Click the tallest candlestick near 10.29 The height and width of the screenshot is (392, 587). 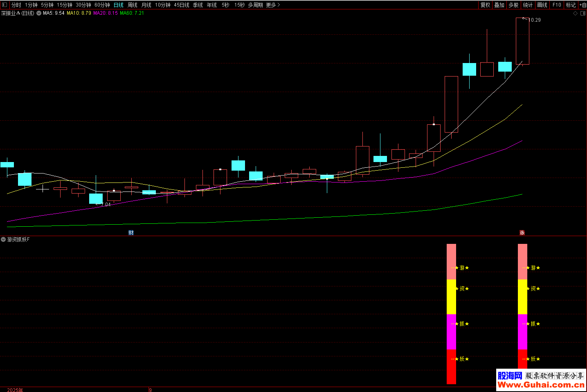click(x=522, y=41)
